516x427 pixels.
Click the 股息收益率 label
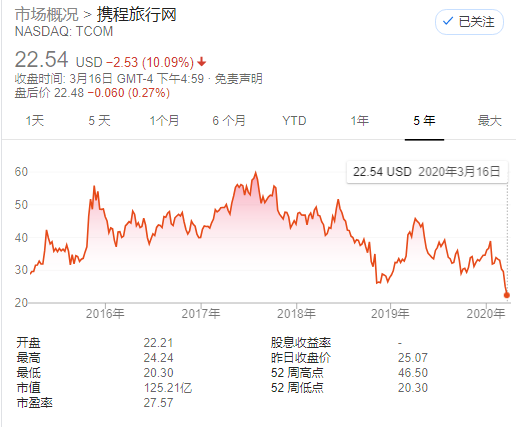pos(301,343)
